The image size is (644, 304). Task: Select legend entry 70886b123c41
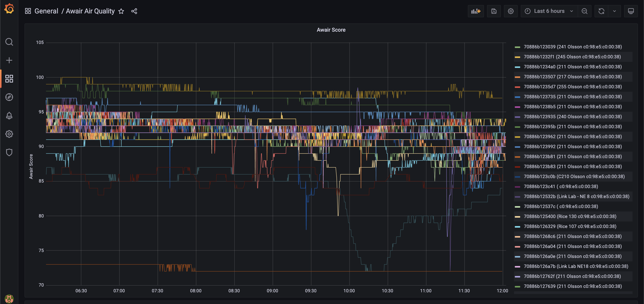pyautogui.click(x=561, y=187)
